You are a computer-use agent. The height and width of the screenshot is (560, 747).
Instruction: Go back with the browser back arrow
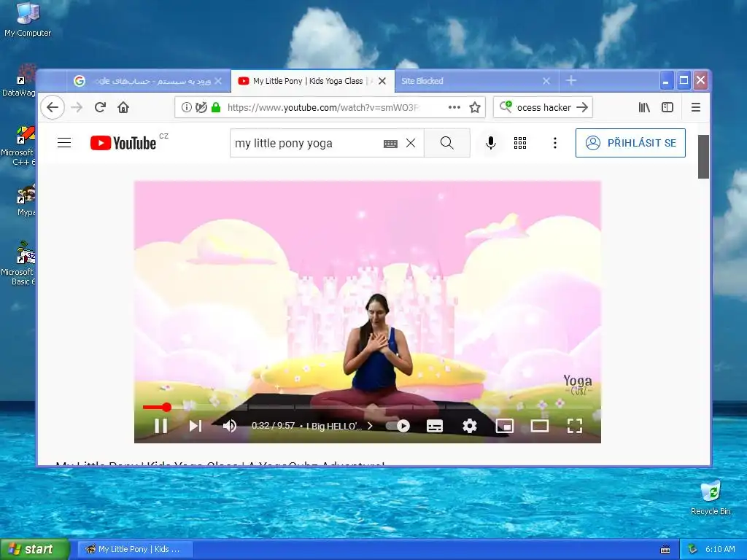click(x=53, y=107)
